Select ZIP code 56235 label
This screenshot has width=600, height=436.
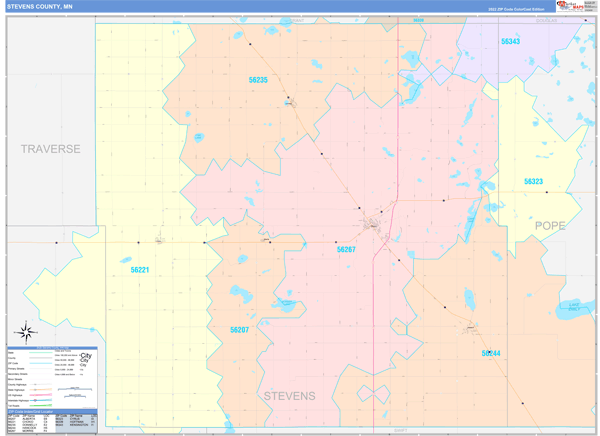258,79
